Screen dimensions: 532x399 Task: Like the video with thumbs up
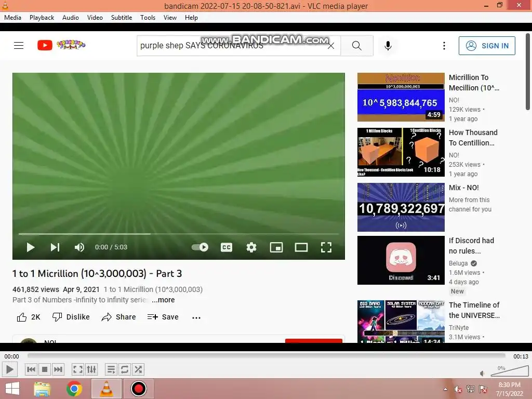pos(29,317)
